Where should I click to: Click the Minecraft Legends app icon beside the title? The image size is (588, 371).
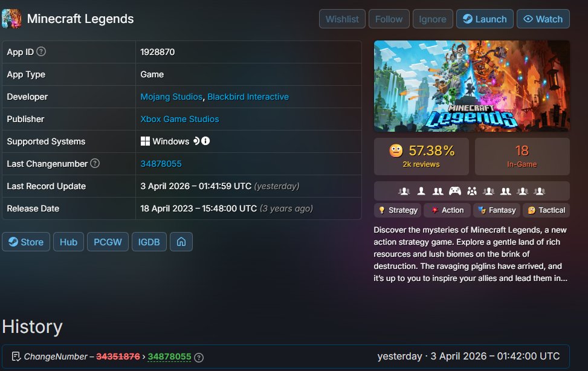(11, 19)
